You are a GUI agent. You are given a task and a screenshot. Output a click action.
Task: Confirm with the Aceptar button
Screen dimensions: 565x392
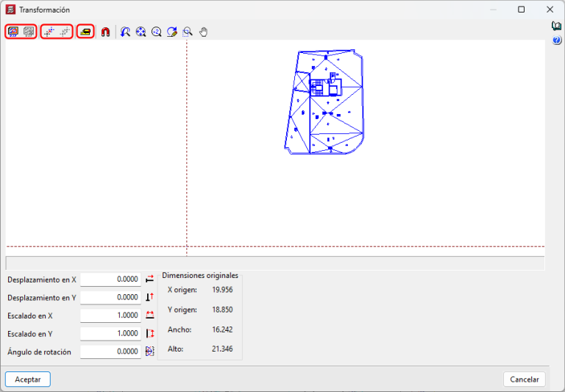pyautogui.click(x=28, y=379)
